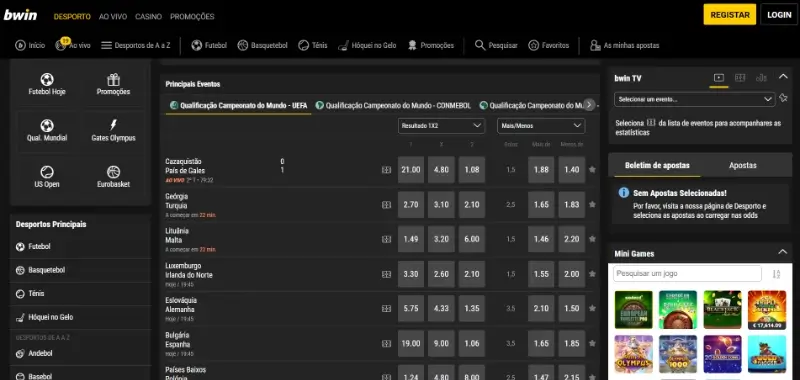
Task: Toggle mini games sort order icon
Action: [x=776, y=274]
